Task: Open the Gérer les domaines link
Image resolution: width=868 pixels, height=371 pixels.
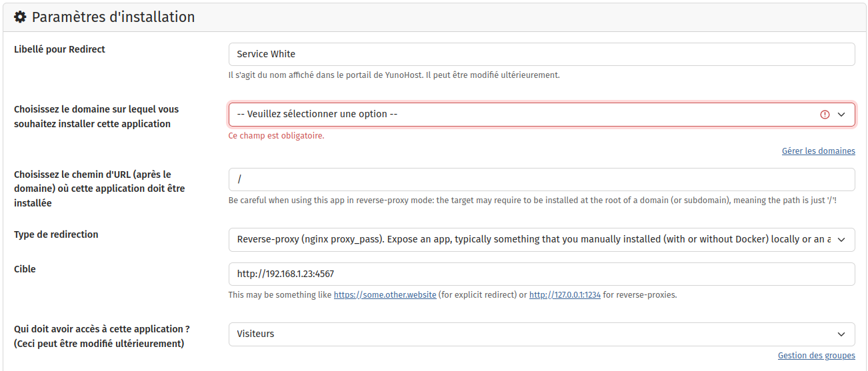Action: 818,151
